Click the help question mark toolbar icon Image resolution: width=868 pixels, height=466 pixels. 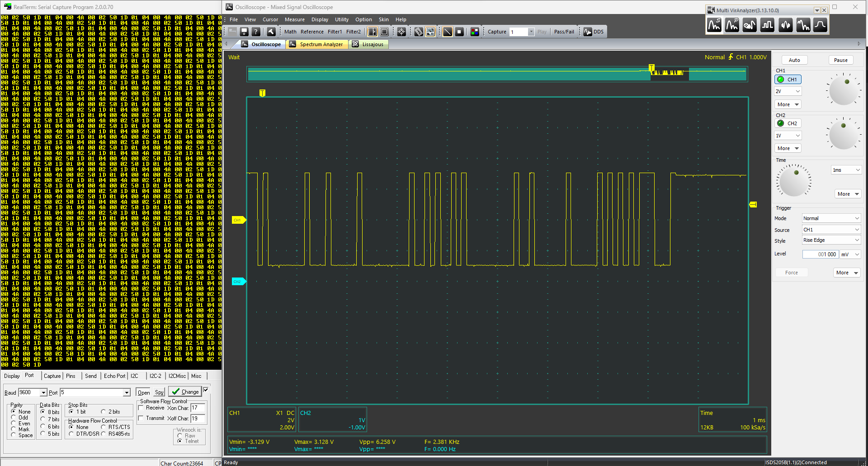pos(256,32)
